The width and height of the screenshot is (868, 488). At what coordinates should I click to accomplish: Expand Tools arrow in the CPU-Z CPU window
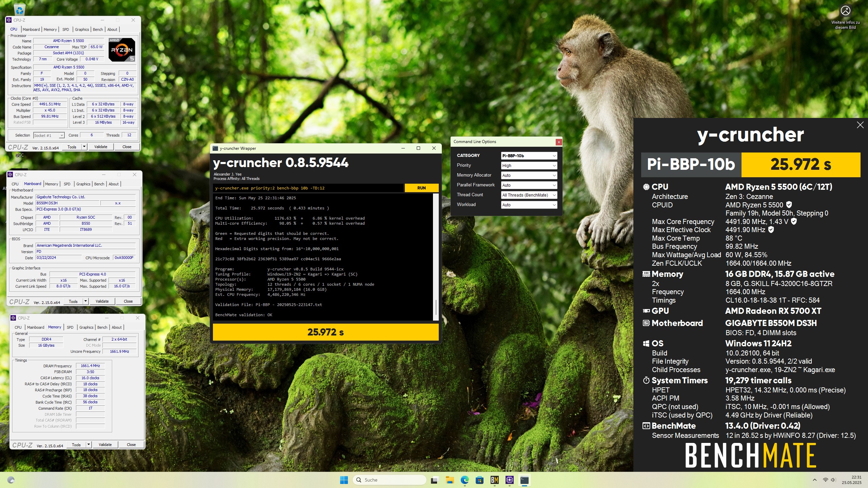[84, 147]
